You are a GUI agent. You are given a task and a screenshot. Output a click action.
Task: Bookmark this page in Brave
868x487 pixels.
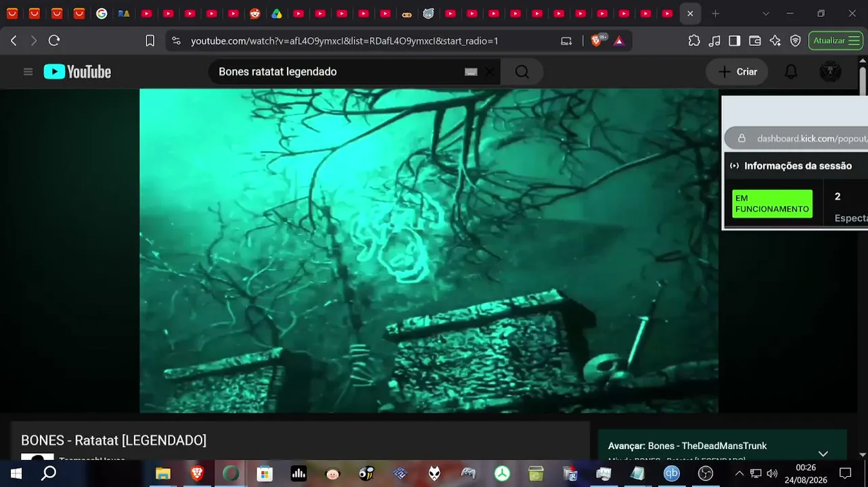point(150,41)
